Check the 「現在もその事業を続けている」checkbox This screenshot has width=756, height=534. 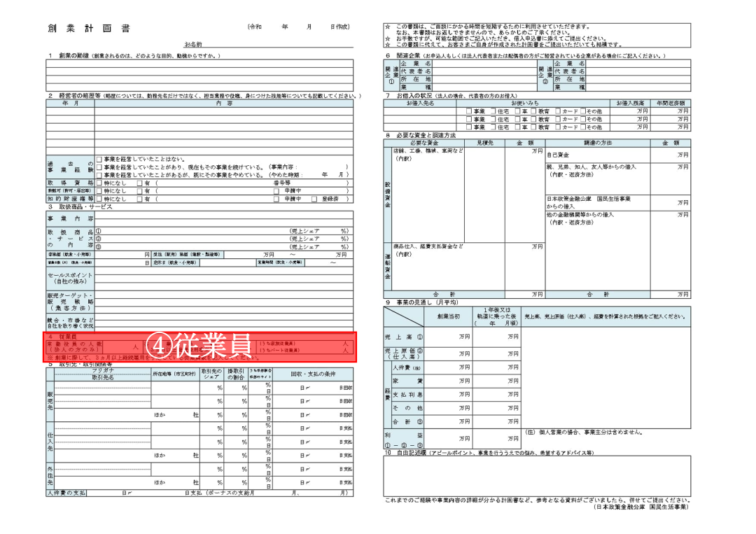pyautogui.click(x=99, y=167)
